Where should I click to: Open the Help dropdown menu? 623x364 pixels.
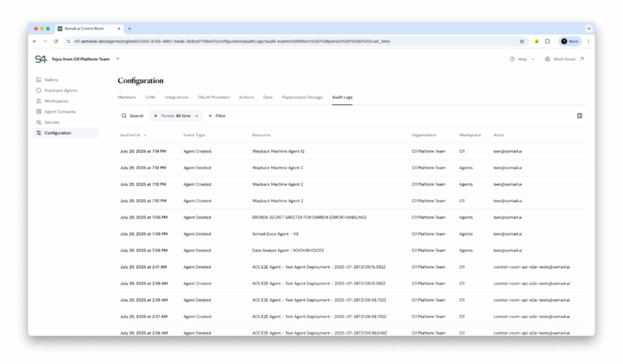point(522,59)
